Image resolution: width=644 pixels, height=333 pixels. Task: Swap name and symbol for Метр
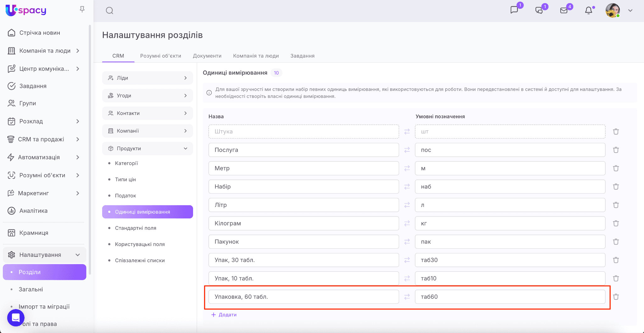coord(407,168)
